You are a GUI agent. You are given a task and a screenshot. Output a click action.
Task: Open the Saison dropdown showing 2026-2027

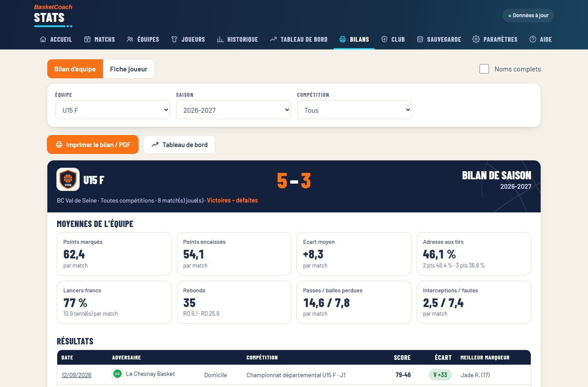tap(233, 110)
